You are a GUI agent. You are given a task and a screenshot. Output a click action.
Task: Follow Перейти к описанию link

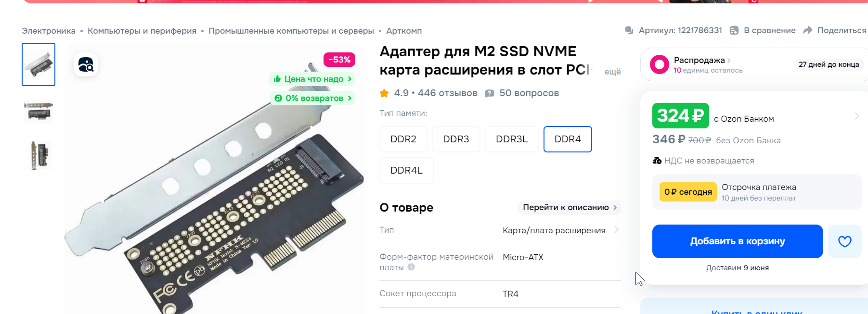point(570,207)
